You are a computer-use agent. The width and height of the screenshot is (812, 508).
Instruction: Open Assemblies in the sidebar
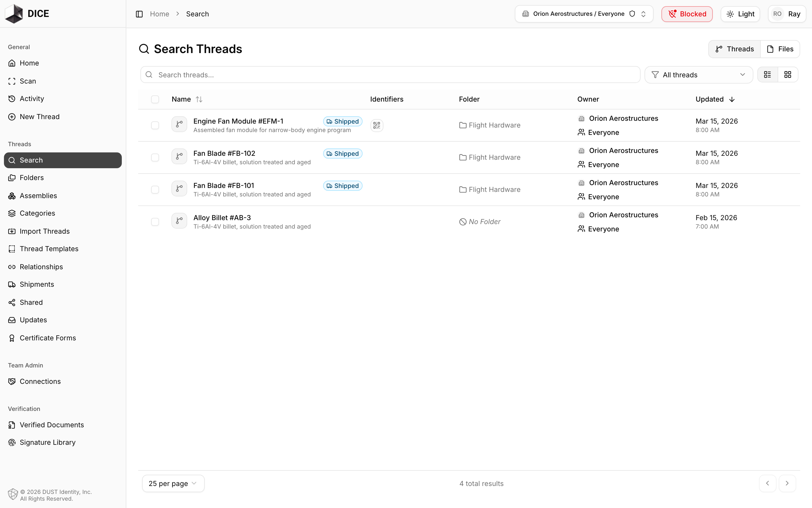click(x=63, y=196)
